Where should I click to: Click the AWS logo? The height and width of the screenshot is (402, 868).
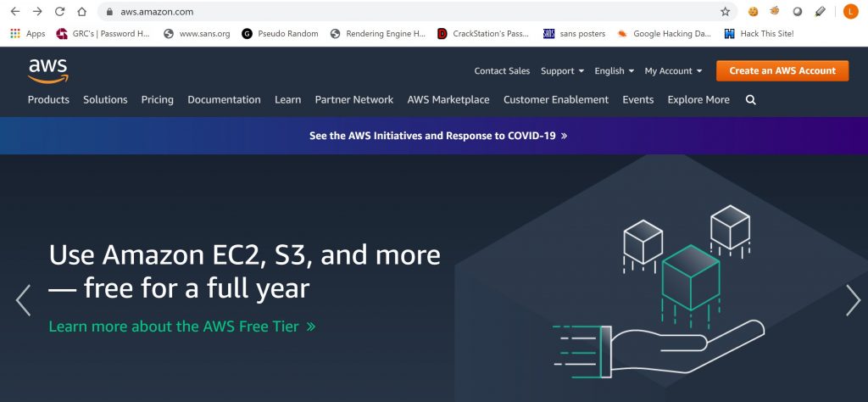click(48, 71)
